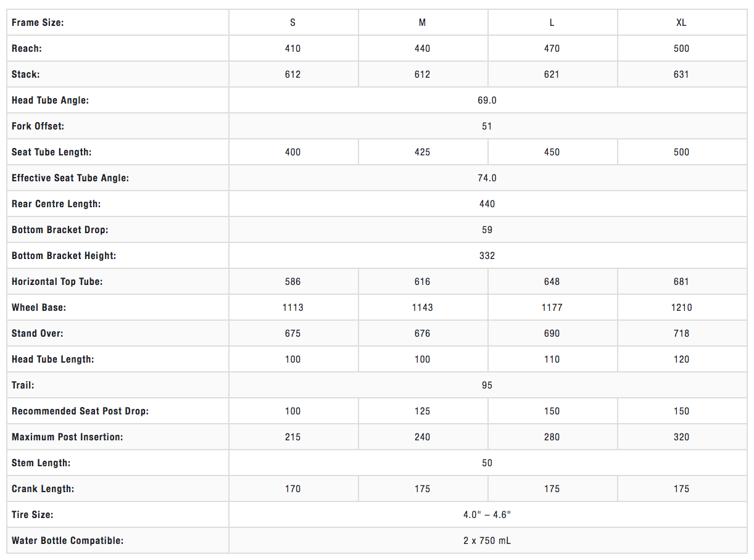Click the XL frame size column header

(x=681, y=23)
